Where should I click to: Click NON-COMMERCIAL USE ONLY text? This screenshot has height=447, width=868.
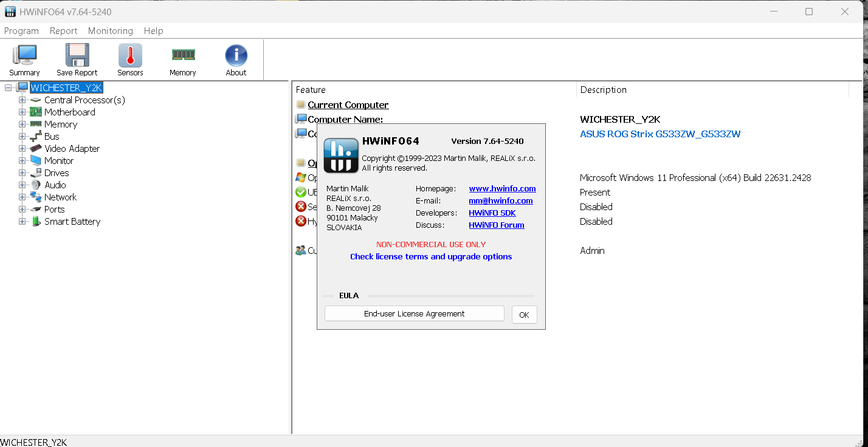[431, 245]
